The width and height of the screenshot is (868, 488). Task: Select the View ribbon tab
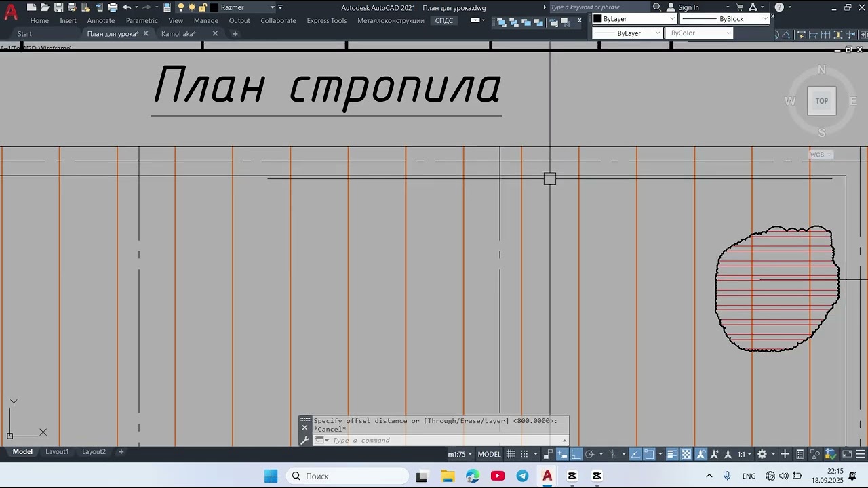pyautogui.click(x=176, y=20)
